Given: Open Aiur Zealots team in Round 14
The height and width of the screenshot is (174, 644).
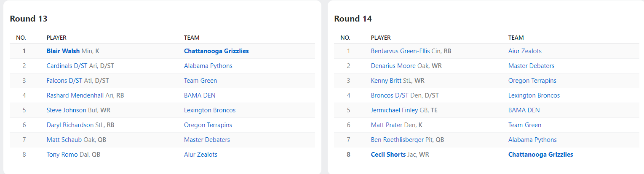Looking at the screenshot, I should (x=525, y=51).
